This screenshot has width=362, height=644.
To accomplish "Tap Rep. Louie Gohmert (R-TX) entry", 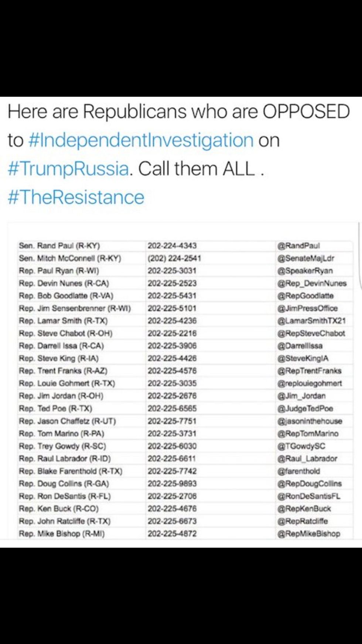I will 67,383.
